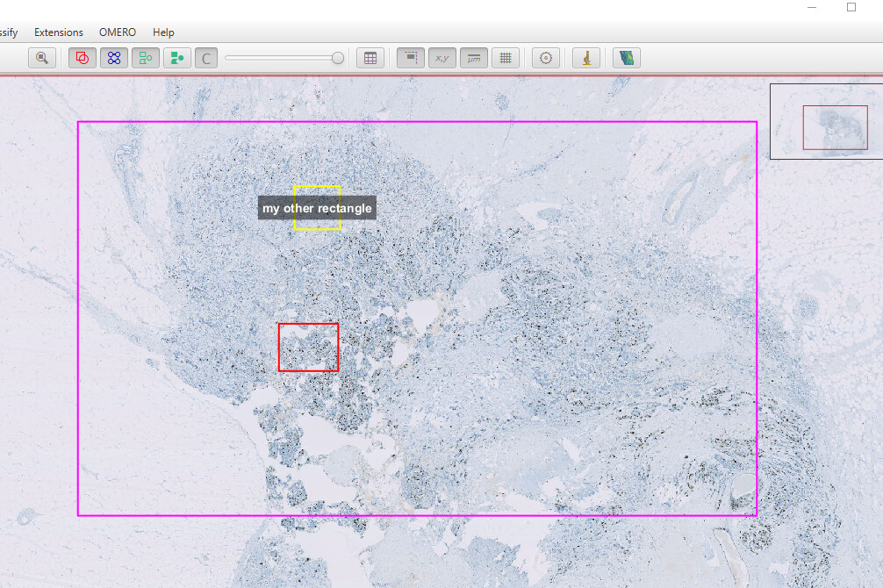Click the fill-detections green icon

pos(177,57)
